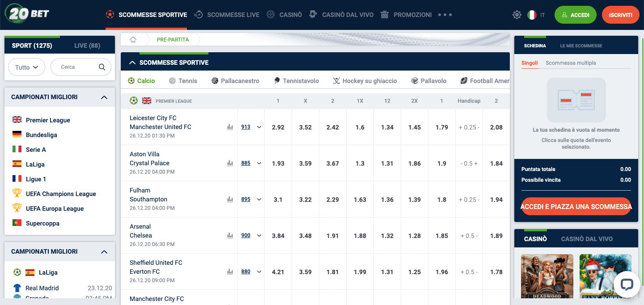Click the Real Madrid jersey icon
644x305 pixels.
(17, 288)
